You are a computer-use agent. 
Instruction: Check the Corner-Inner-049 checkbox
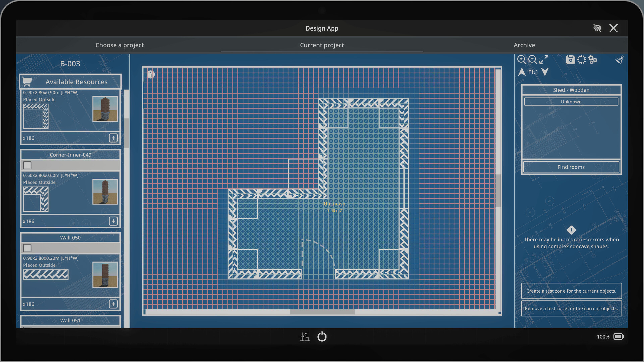pos(27,165)
